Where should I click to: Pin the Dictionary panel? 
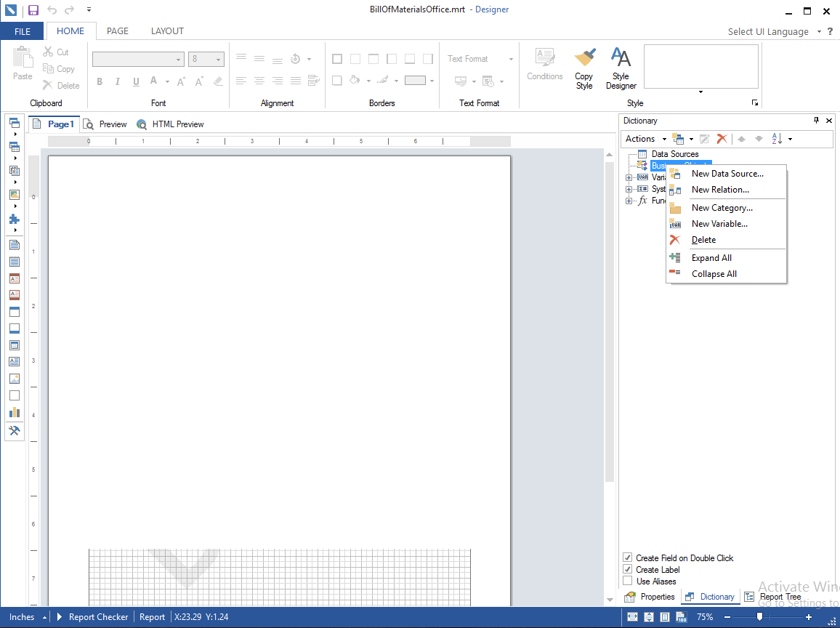click(817, 121)
